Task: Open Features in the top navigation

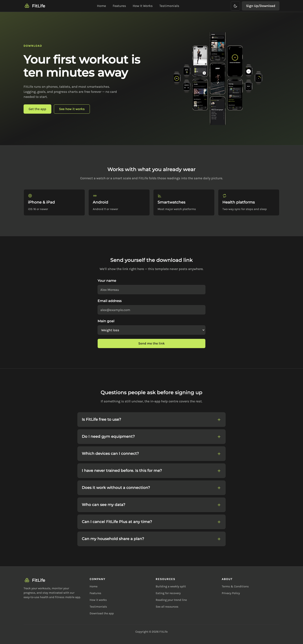Action: click(119, 6)
